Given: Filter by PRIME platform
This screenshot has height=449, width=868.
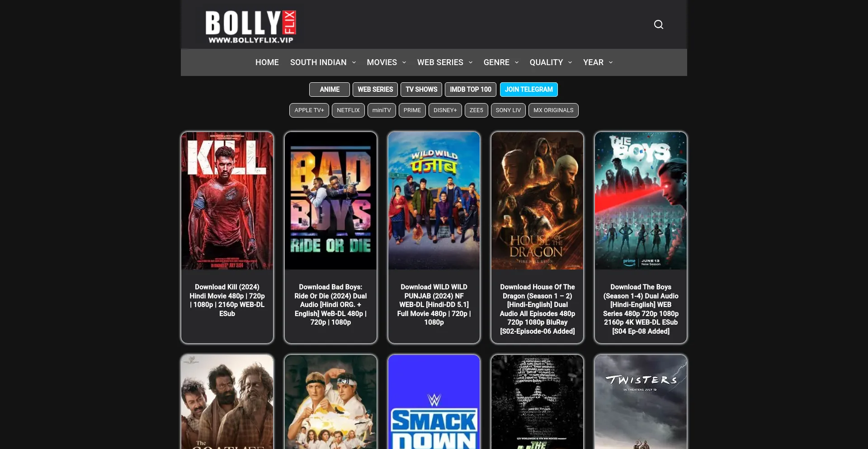Looking at the screenshot, I should [x=412, y=110].
